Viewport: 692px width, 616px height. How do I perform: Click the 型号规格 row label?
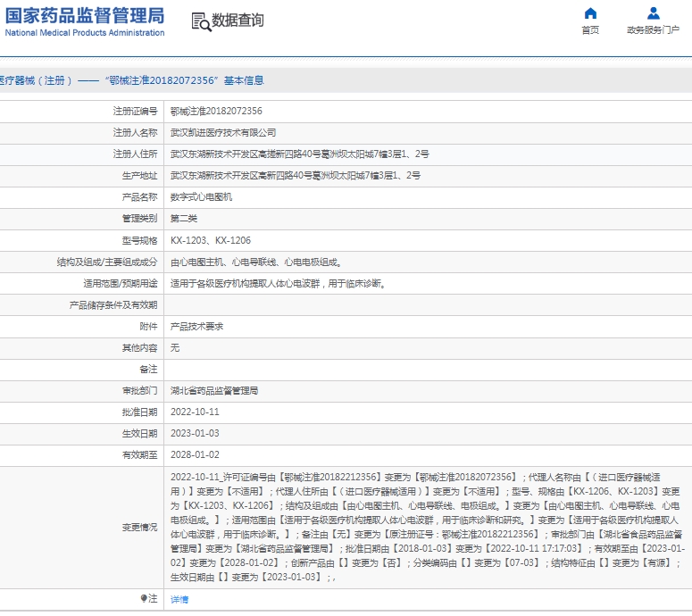(x=139, y=240)
